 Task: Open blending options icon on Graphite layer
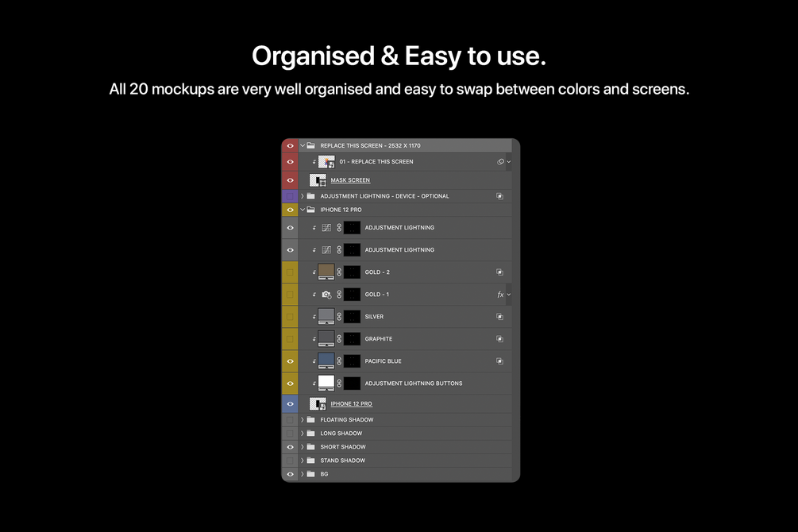(x=499, y=339)
